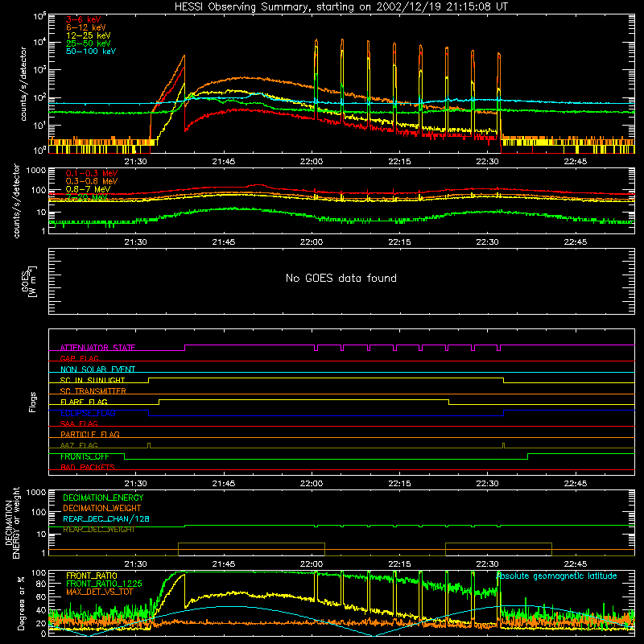The height and width of the screenshot is (644, 644).
Task: Click the FRONT_RATIO legend label
Action: click(x=92, y=576)
